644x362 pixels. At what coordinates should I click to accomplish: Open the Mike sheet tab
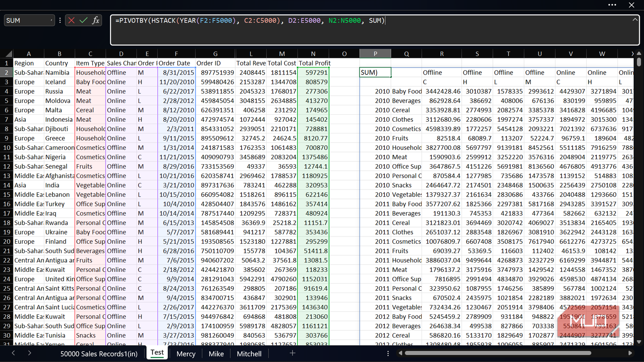click(x=216, y=354)
